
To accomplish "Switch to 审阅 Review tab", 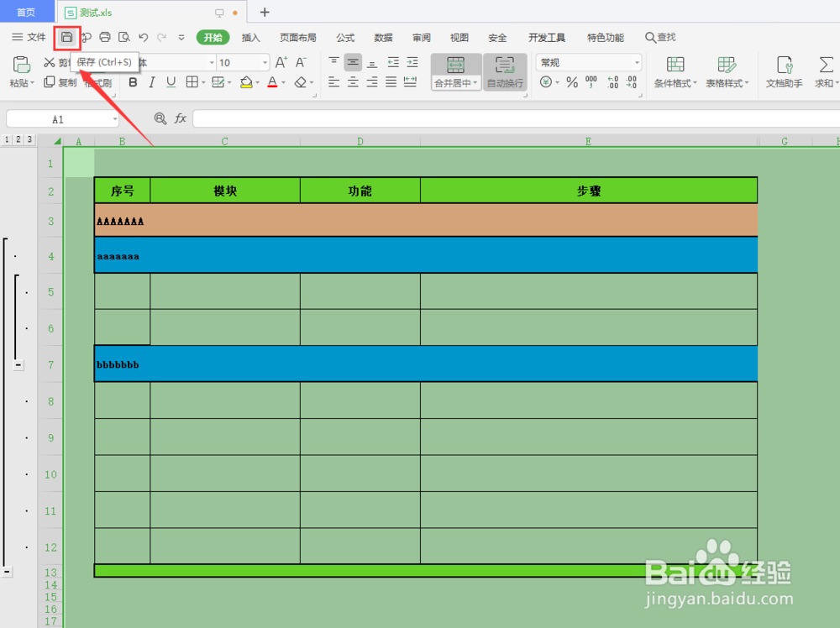I will pos(422,38).
